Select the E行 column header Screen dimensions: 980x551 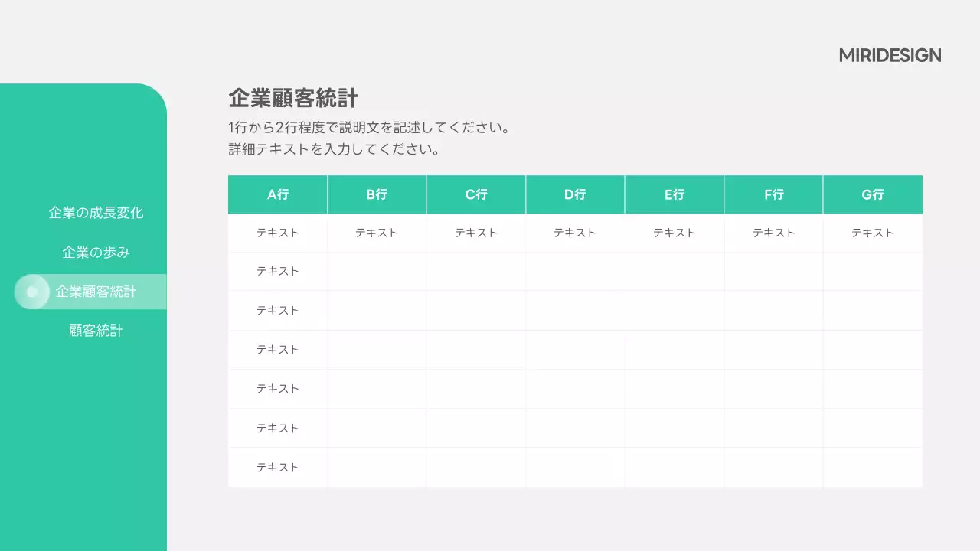click(x=674, y=194)
